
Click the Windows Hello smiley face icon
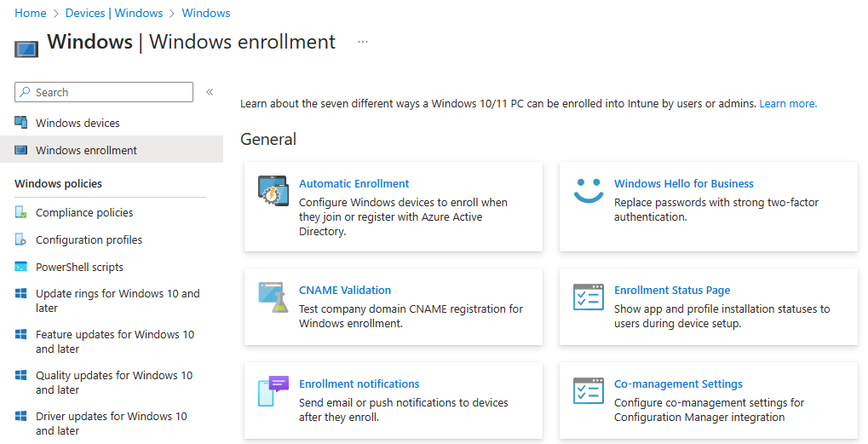pos(588,191)
